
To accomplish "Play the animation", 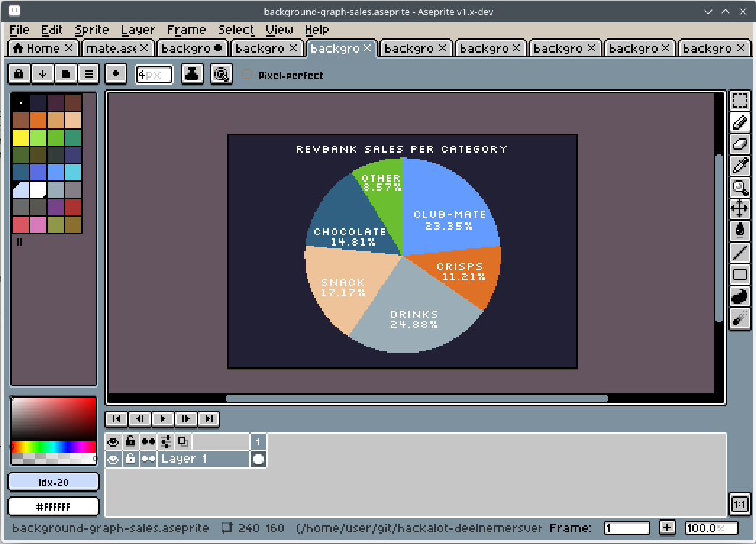I will pos(163,419).
